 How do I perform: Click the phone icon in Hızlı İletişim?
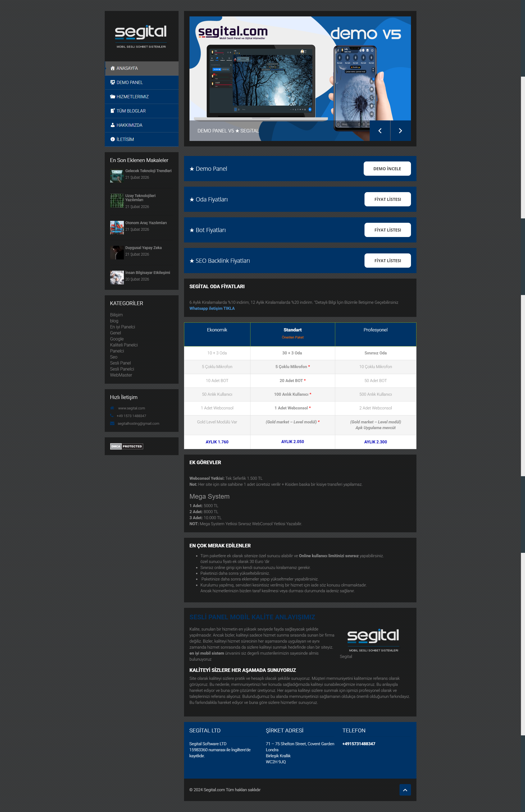tap(112, 415)
